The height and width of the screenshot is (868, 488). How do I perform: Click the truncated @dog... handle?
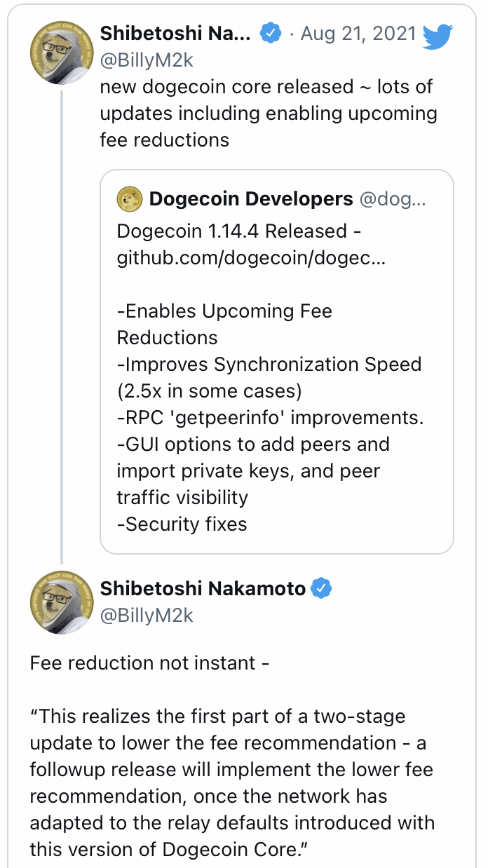point(392,199)
